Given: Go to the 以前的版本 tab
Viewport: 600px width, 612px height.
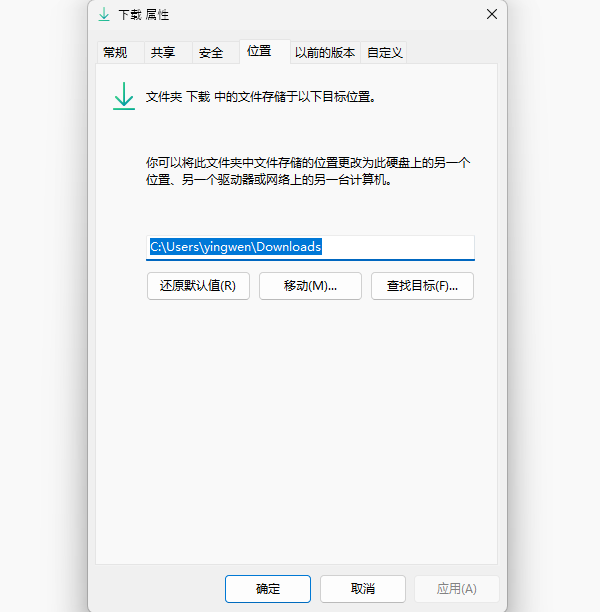Looking at the screenshot, I should 325,52.
